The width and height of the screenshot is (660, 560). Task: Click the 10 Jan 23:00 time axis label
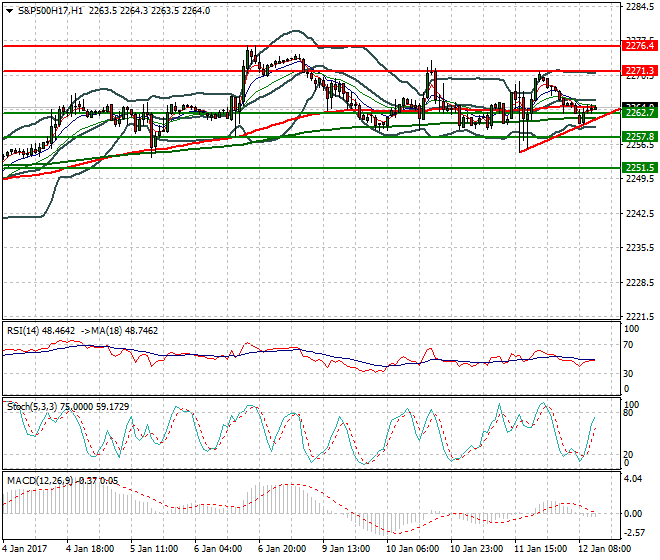coord(476,549)
